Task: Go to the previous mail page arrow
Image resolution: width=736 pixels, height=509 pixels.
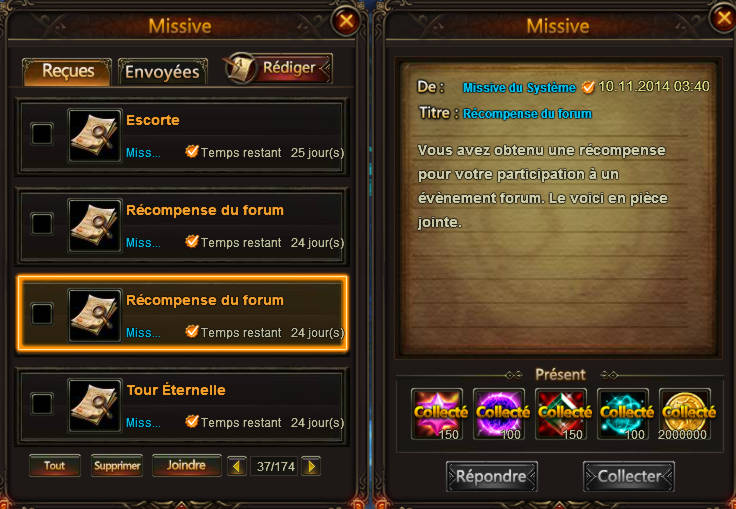Action: [237, 466]
